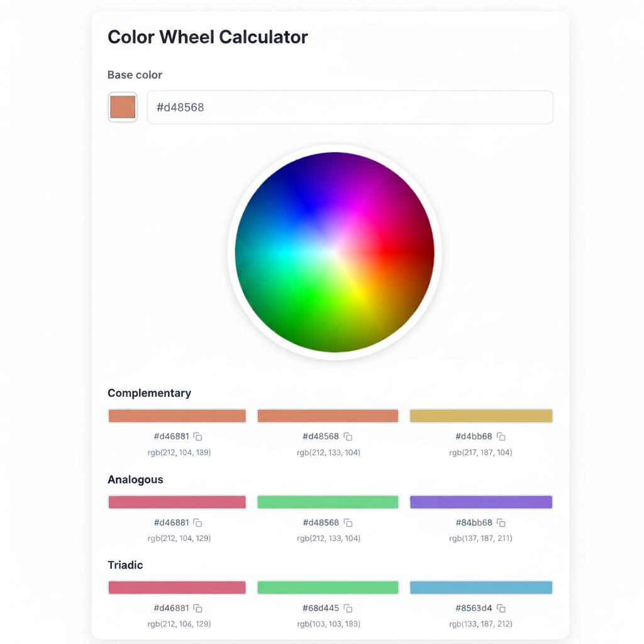Select the #d46881 text under Complementary
The width and height of the screenshot is (644, 644).
click(x=171, y=436)
